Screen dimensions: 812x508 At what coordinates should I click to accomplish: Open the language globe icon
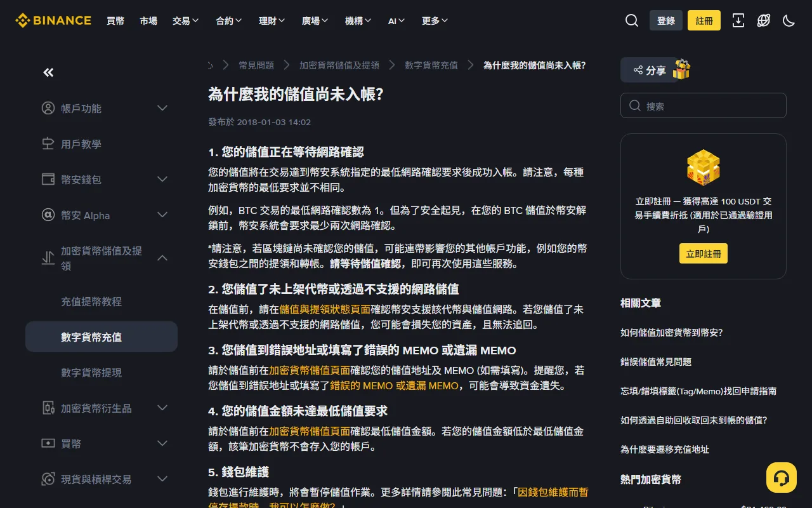click(764, 20)
